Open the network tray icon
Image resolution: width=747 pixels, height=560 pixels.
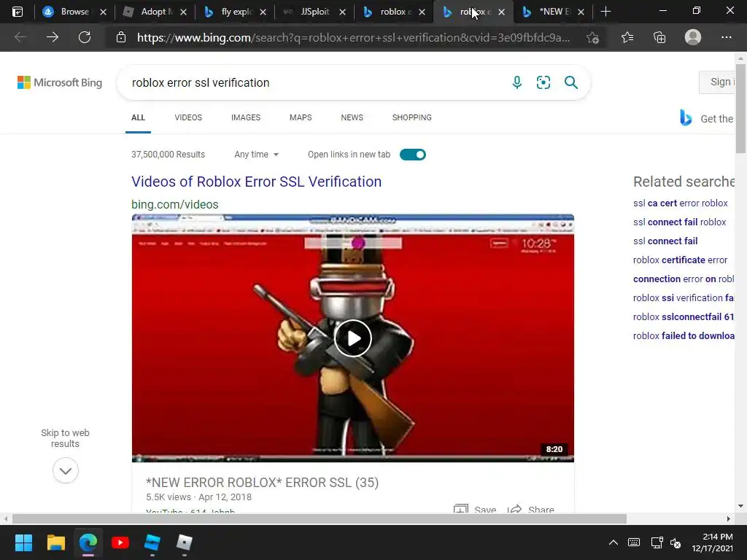tap(657, 542)
